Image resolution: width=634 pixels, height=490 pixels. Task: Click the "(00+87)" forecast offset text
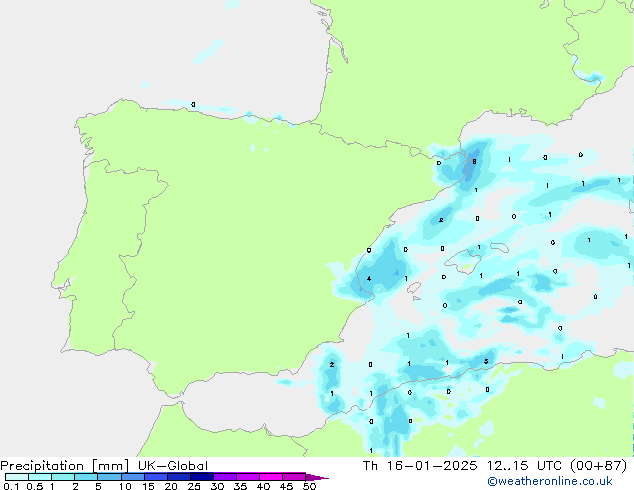(598, 466)
